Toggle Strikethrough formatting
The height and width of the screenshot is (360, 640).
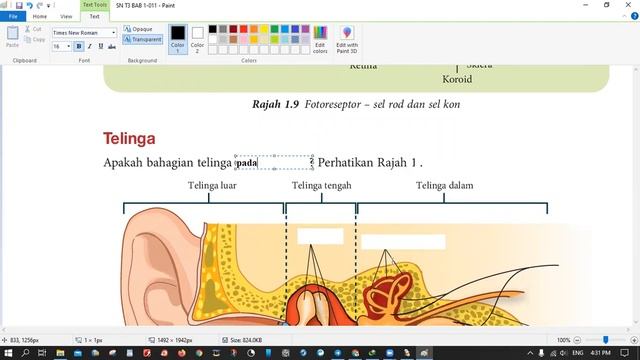click(112, 47)
